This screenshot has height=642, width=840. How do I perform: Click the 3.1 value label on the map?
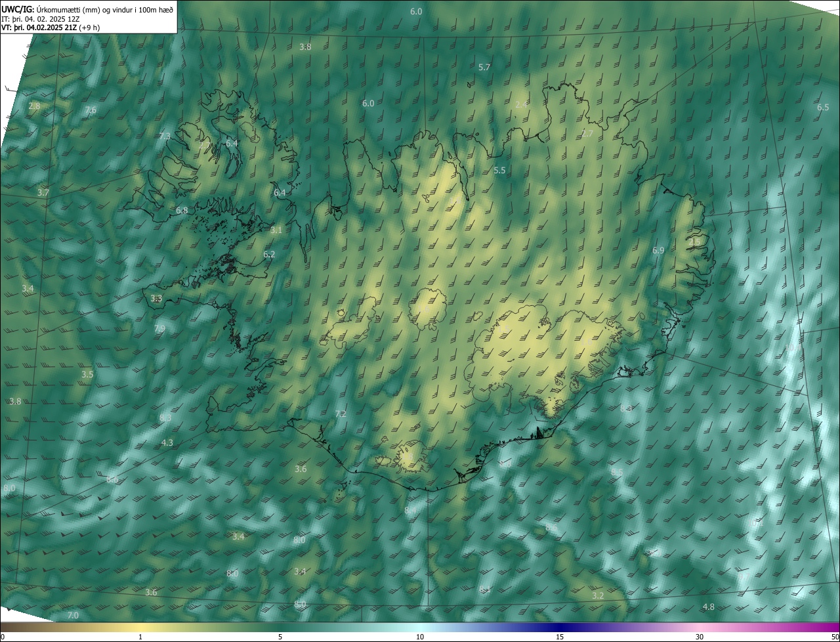(x=276, y=230)
